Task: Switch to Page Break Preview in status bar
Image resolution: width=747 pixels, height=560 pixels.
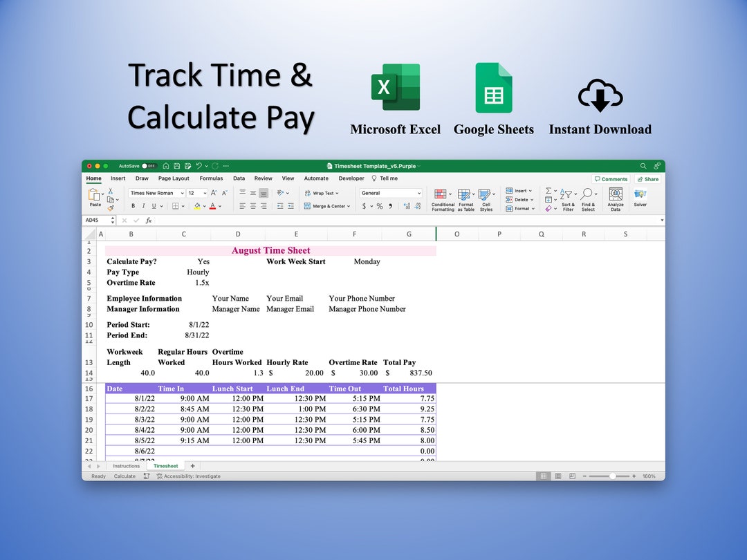Action: [572, 476]
